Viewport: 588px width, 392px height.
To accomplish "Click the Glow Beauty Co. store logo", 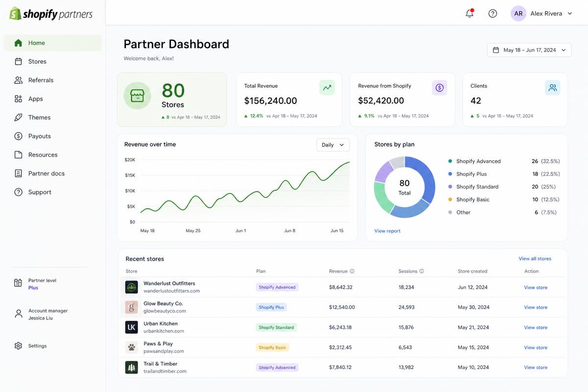I will [131, 307].
